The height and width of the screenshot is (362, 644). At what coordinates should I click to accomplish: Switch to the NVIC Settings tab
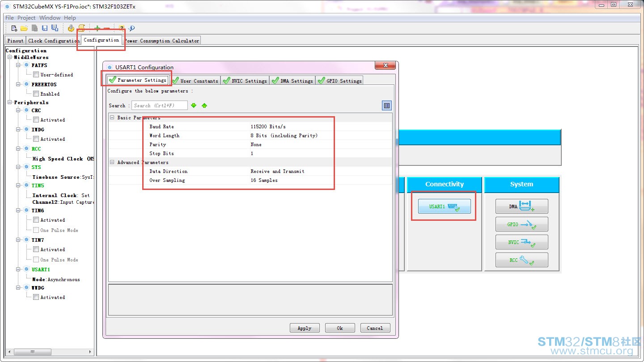[245, 80]
